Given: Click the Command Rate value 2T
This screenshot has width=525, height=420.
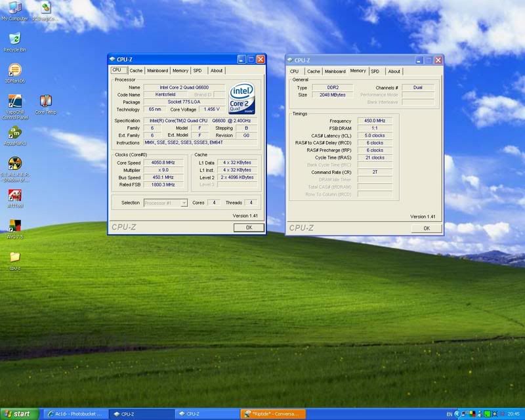Looking at the screenshot, I should pyautogui.click(x=375, y=172).
